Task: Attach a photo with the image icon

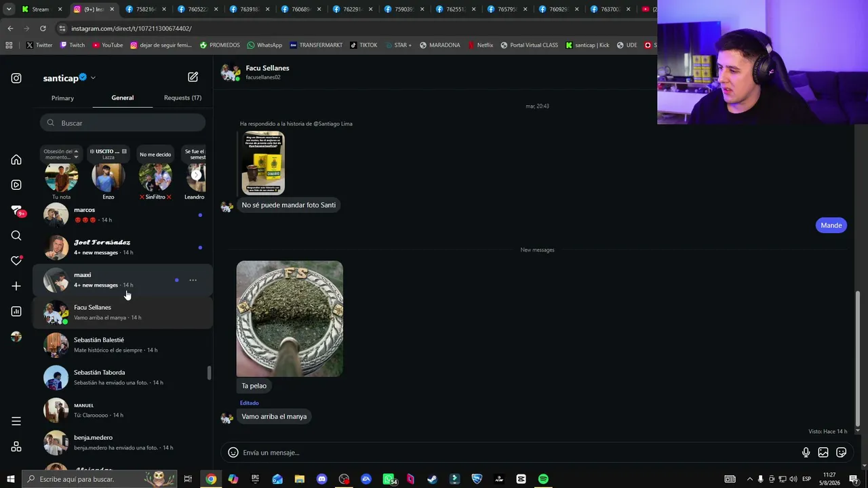Action: [823, 452]
